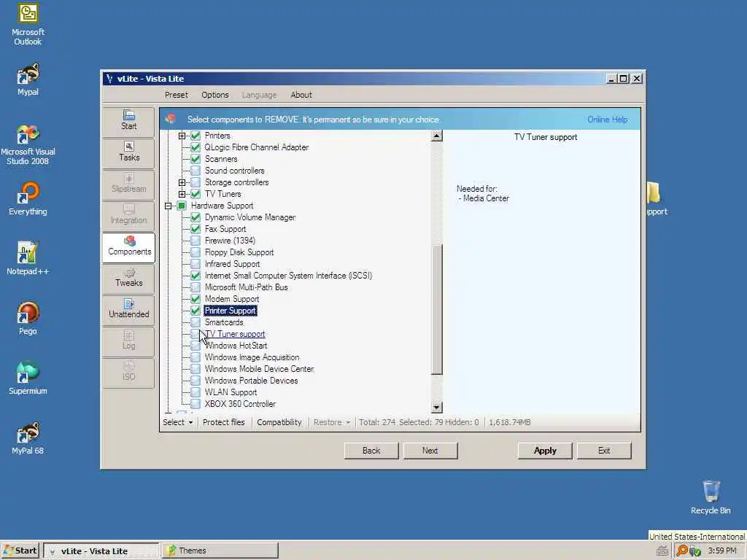The height and width of the screenshot is (560, 747).
Task: Click vLite - Vista Lite taskbar button
Action: (x=101, y=551)
